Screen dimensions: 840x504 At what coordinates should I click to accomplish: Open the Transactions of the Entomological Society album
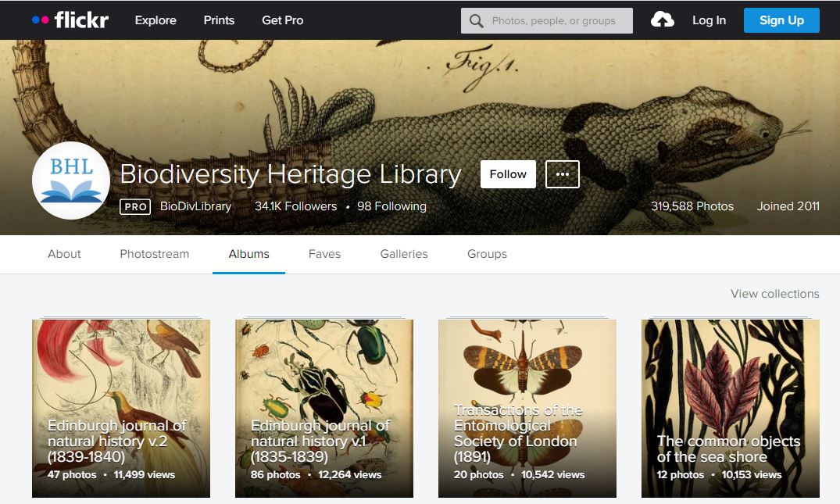(x=527, y=406)
